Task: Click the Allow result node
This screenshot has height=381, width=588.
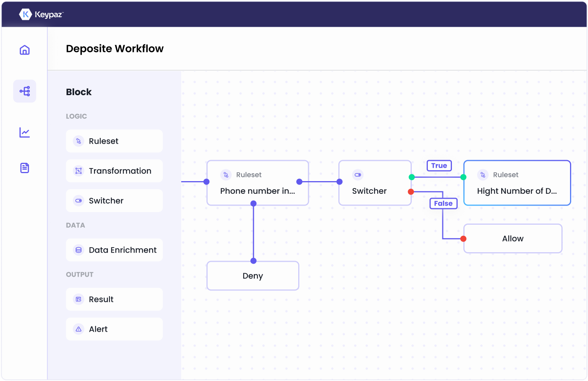Action: pos(513,238)
